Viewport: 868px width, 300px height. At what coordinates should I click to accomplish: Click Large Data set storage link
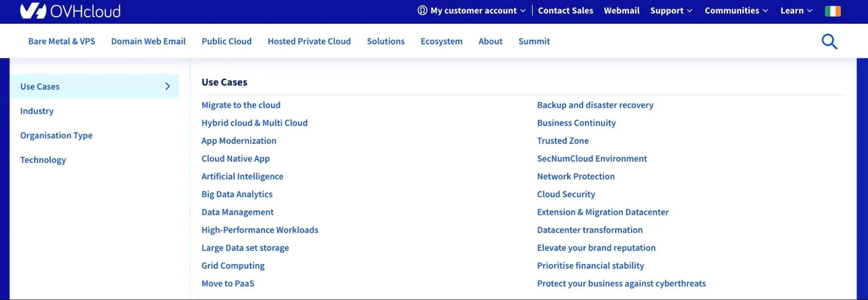point(245,248)
